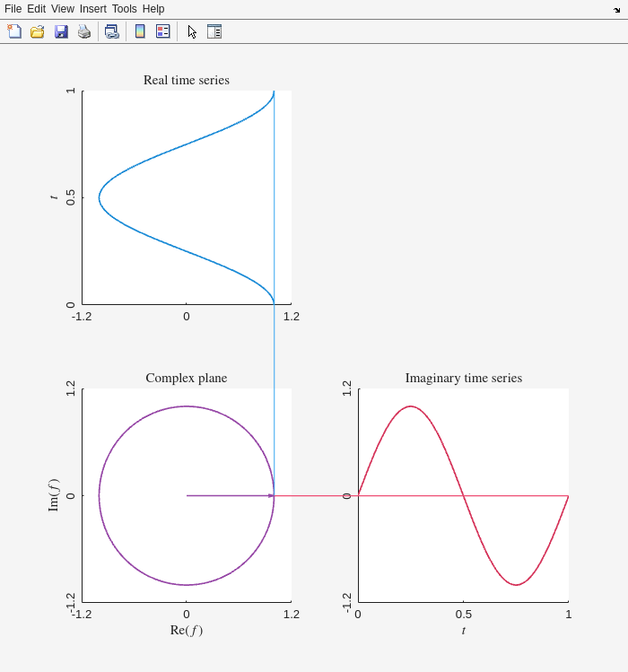Open the File menu
628x672 pixels.
click(13, 9)
